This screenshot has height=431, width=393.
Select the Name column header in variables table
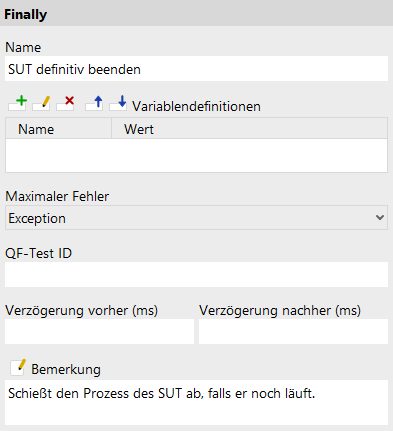tap(58, 129)
